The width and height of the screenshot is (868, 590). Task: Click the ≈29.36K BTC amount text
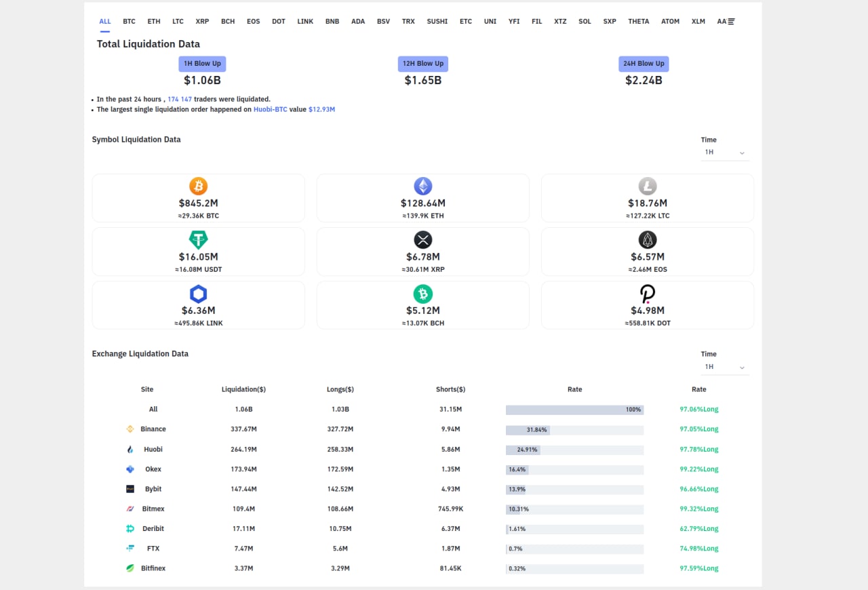pyautogui.click(x=198, y=216)
